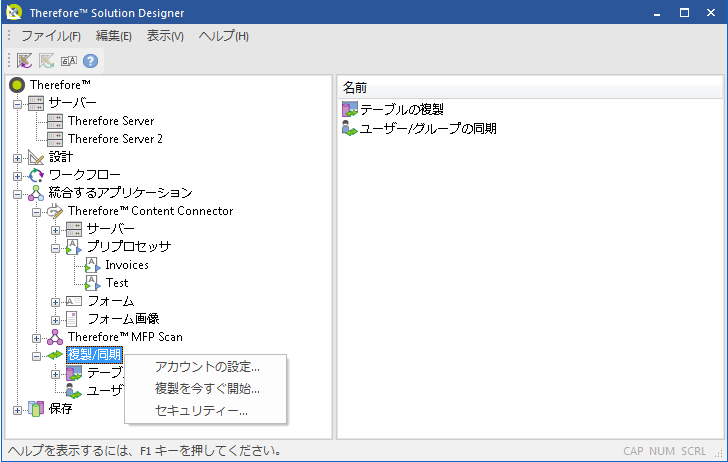
Task: Select 複製を今すぐ開始... in context menu
Action: [207, 388]
